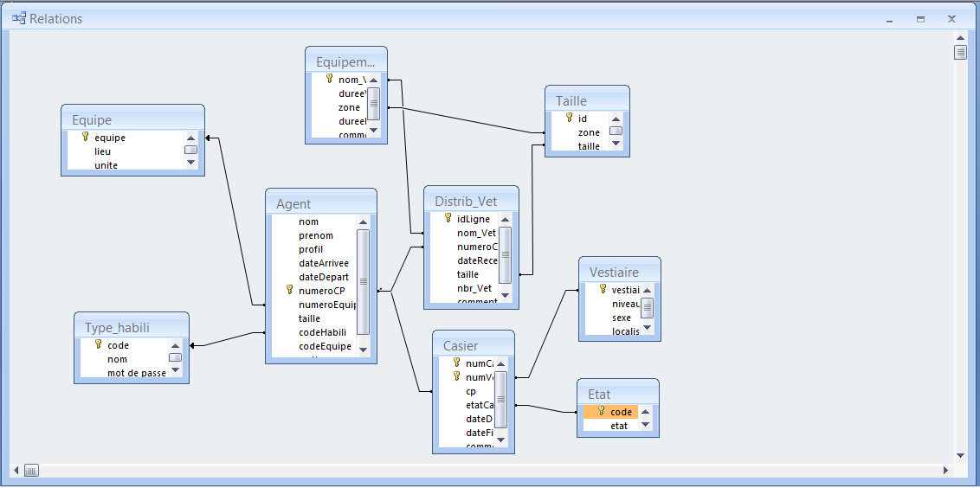Click the Distrib_Vet table scrollbar thumb

tap(505, 255)
